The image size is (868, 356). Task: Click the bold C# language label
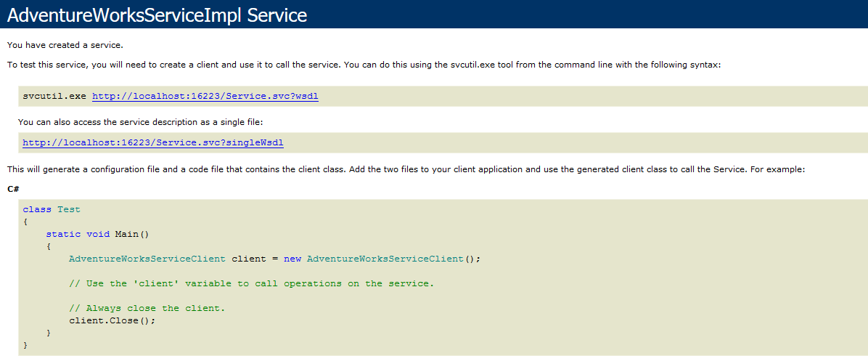click(x=13, y=189)
